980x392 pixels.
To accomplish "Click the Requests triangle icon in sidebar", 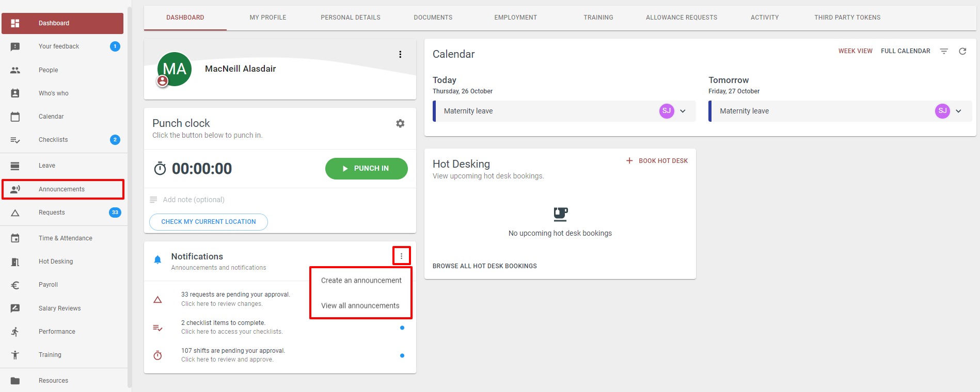I will pyautogui.click(x=15, y=213).
